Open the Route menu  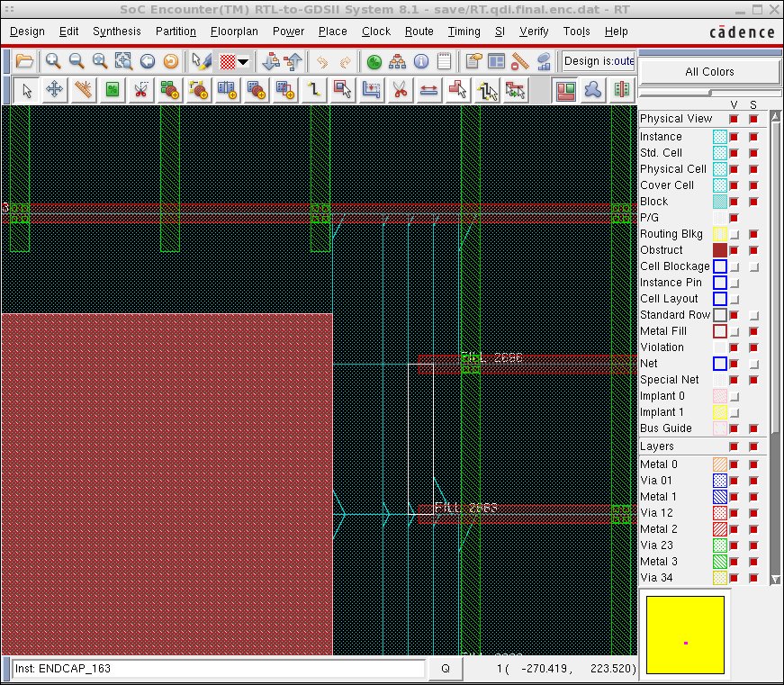[419, 32]
